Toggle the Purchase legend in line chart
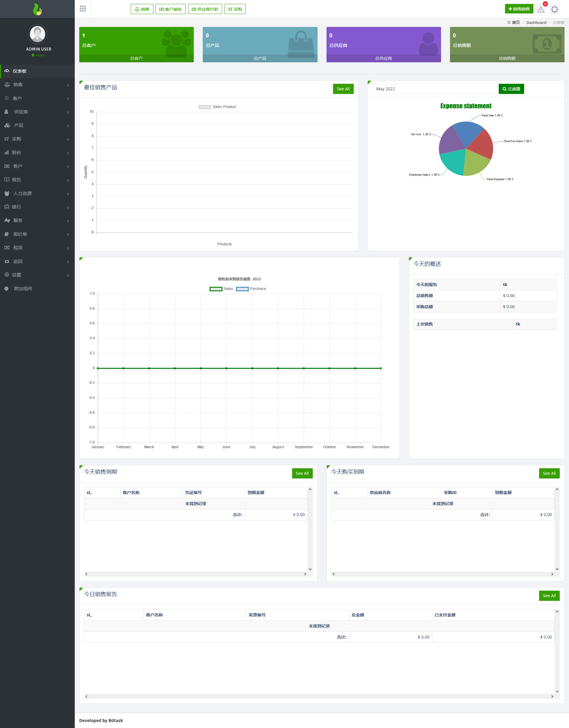569x728 pixels. (x=251, y=289)
